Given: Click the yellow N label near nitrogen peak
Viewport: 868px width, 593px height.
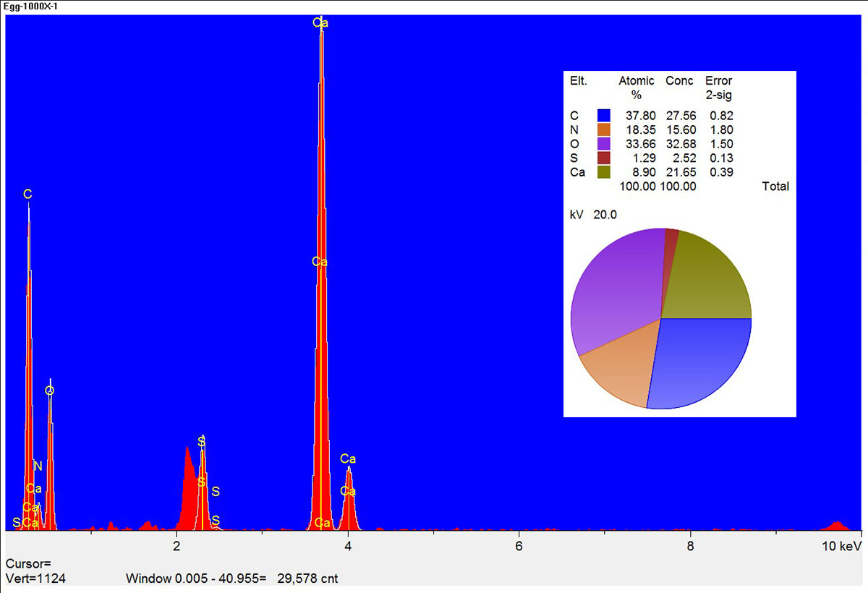Looking at the screenshot, I should point(38,466).
